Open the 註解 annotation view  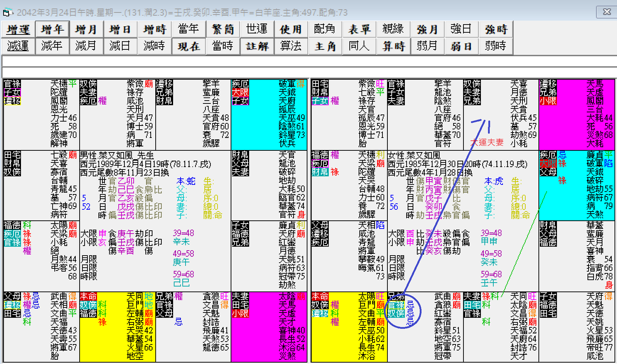point(257,46)
